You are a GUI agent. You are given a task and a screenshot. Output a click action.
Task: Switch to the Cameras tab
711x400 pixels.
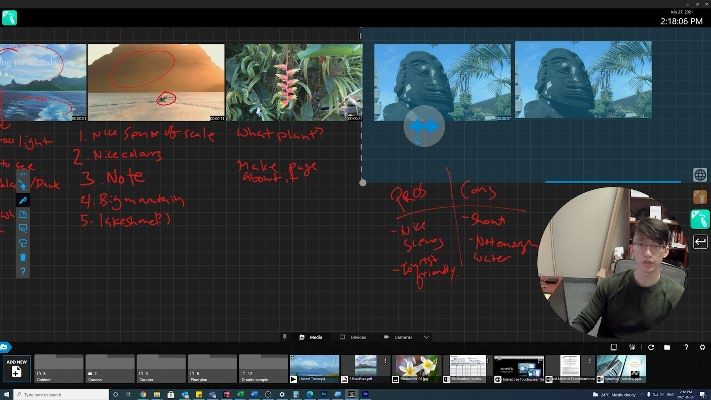(398, 337)
